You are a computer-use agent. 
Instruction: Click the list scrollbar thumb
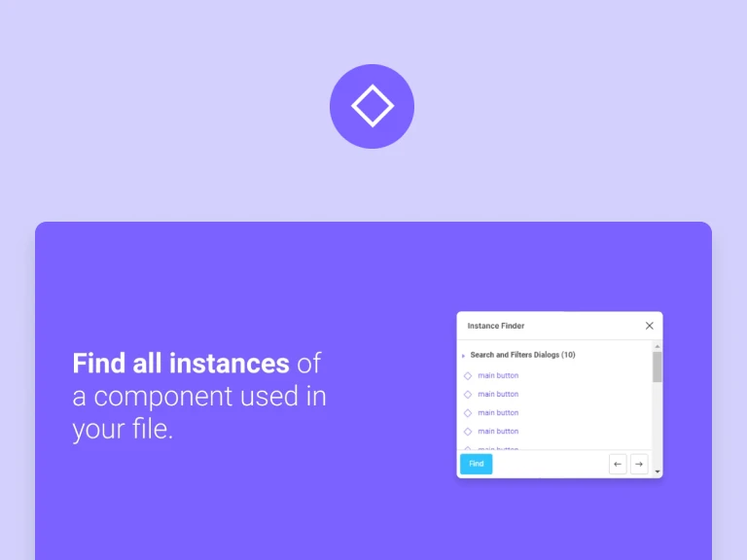658,367
